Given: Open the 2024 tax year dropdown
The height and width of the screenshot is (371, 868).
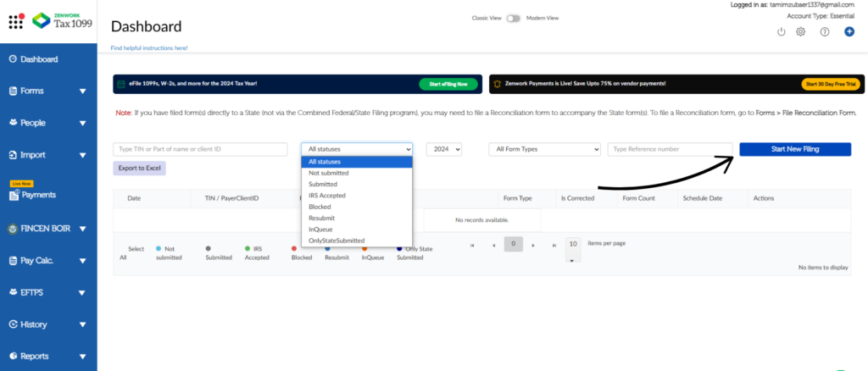Looking at the screenshot, I should coord(444,149).
